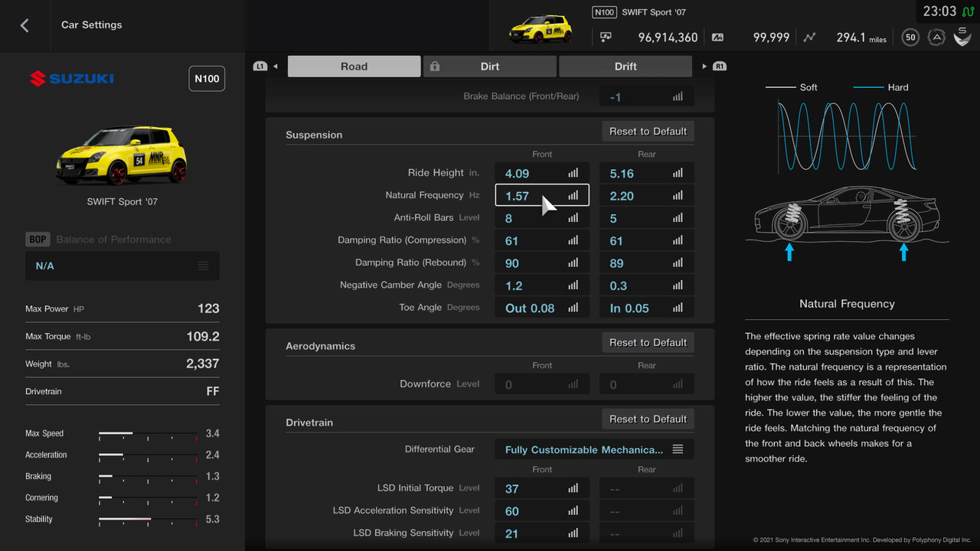Click the bar icon in front Anti-Roll Bars field
This screenshot has width=980, height=551.
pyautogui.click(x=573, y=218)
